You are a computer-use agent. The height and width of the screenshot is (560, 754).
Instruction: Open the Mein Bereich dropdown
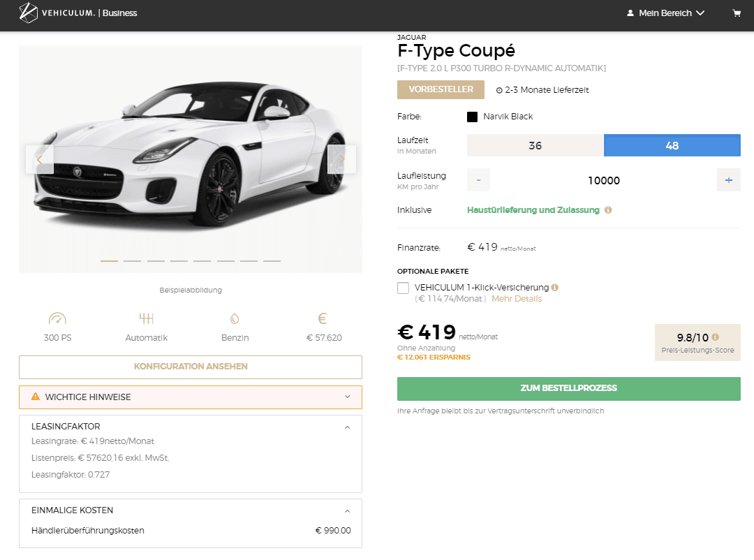click(x=665, y=13)
